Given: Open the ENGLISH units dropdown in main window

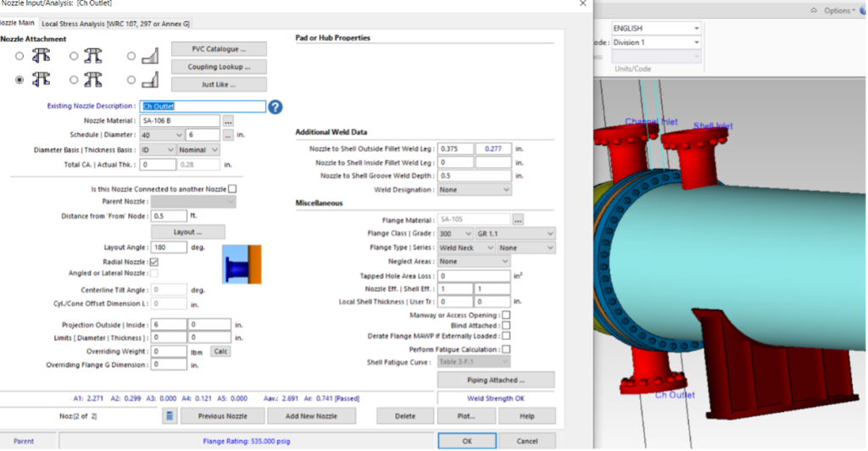Looking at the screenshot, I should tap(656, 28).
